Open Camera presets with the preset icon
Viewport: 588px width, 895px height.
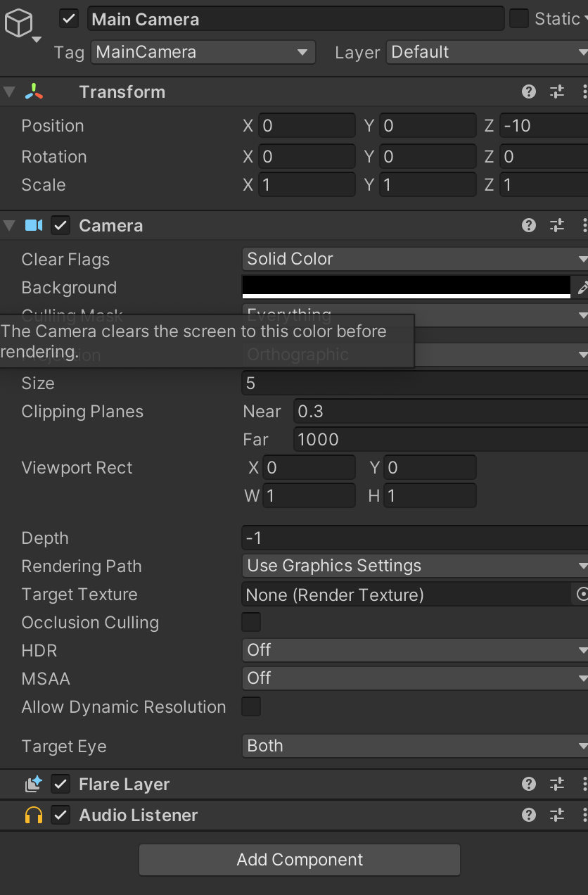556,224
